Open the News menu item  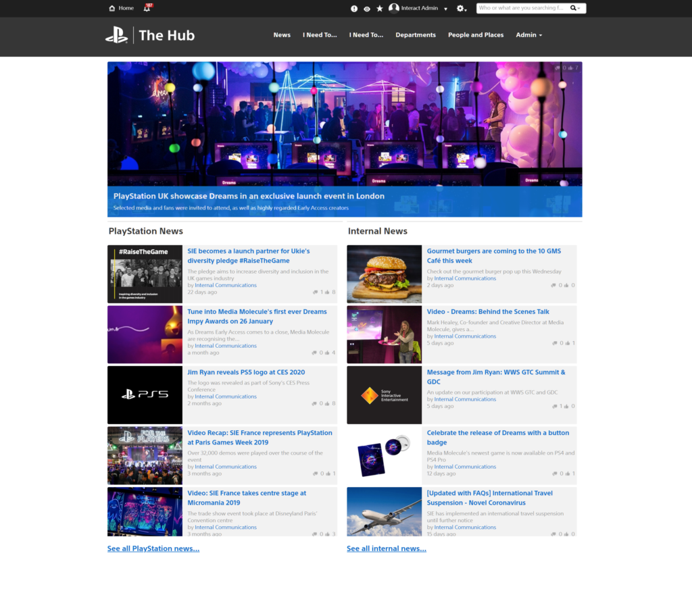click(x=282, y=35)
